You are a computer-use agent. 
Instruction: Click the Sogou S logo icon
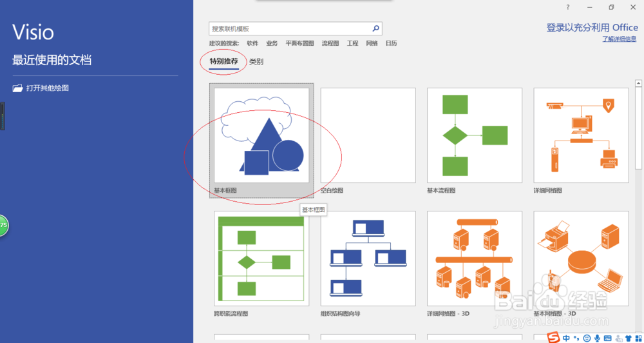click(x=555, y=338)
